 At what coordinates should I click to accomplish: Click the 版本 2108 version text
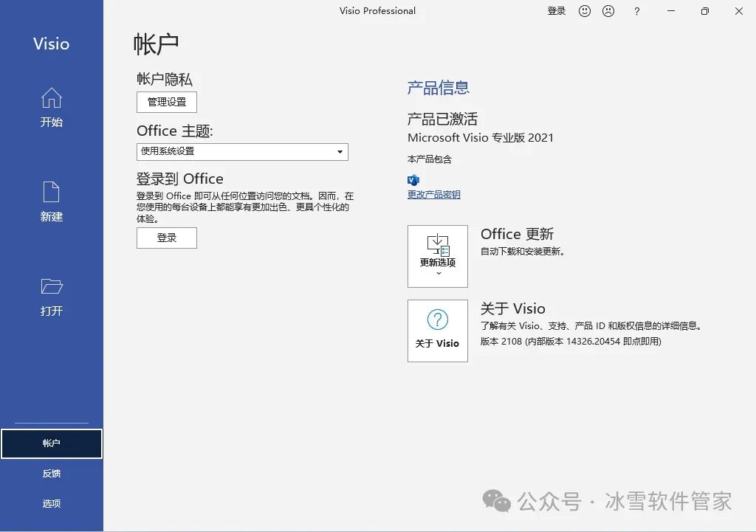click(x=571, y=342)
